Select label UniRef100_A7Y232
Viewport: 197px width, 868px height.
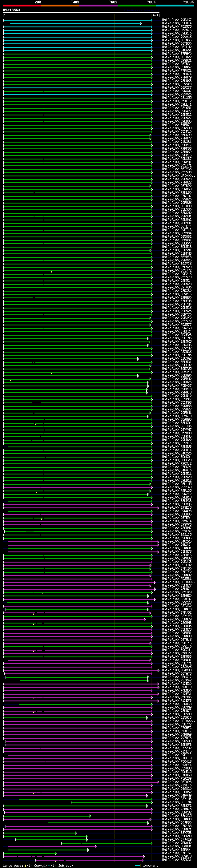(177, 748)
